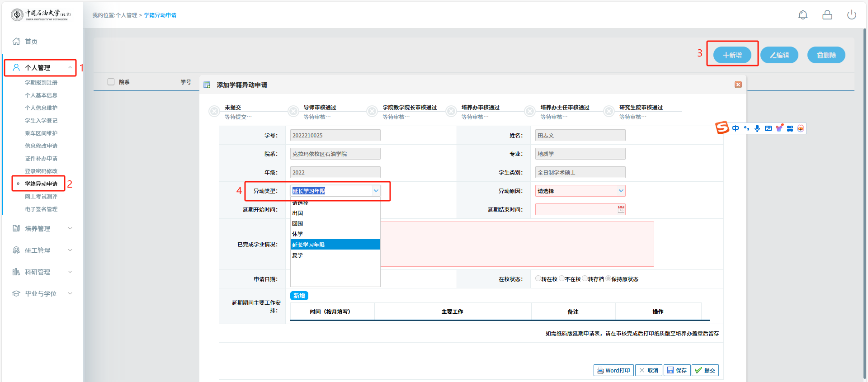Image resolution: width=868 pixels, height=382 pixels.
Task: Click the notification bell icon
Action: (x=803, y=15)
